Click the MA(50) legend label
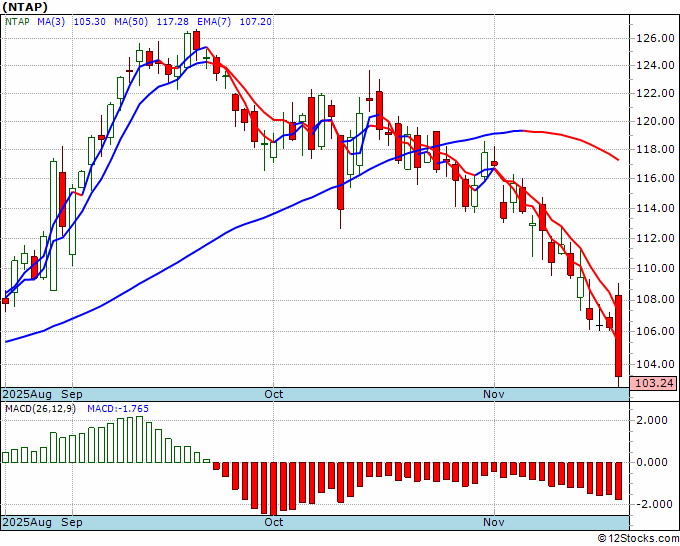Viewport: 680px width, 546px height. [131, 21]
